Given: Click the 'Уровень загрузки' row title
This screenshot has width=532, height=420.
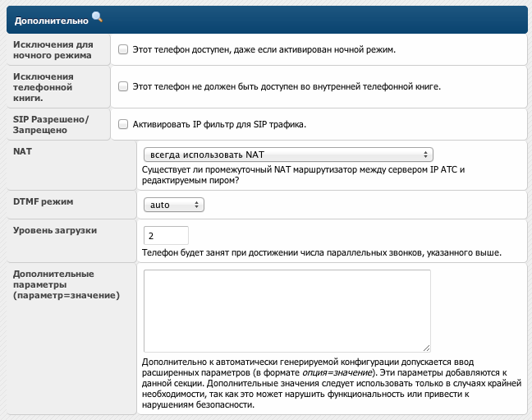Looking at the screenshot, I should point(55,230).
